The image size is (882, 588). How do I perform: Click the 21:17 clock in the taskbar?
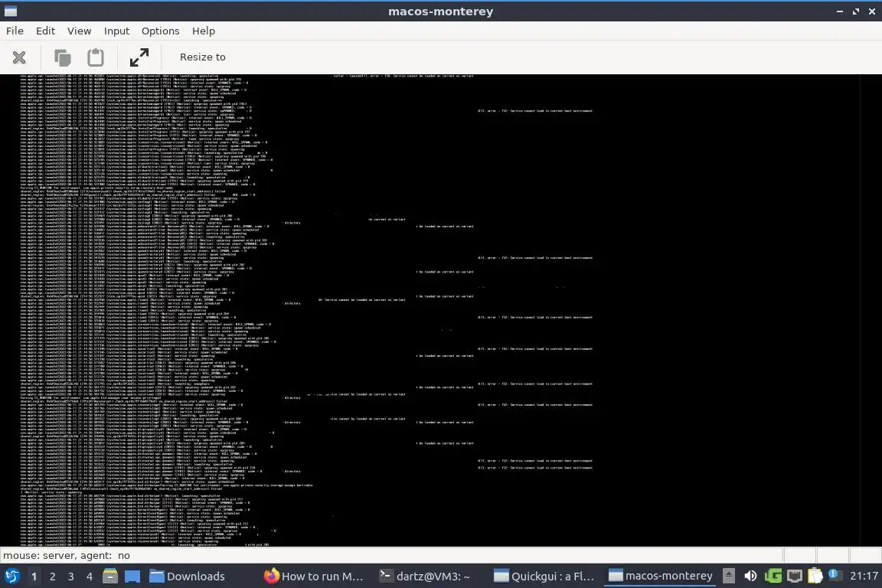[864, 577]
